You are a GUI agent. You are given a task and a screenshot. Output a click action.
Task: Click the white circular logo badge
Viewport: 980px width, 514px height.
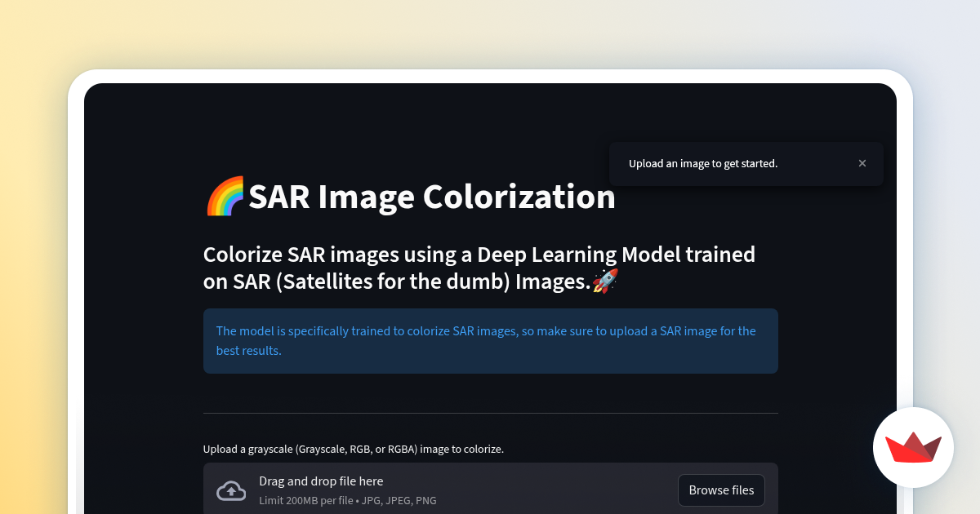[913, 447]
